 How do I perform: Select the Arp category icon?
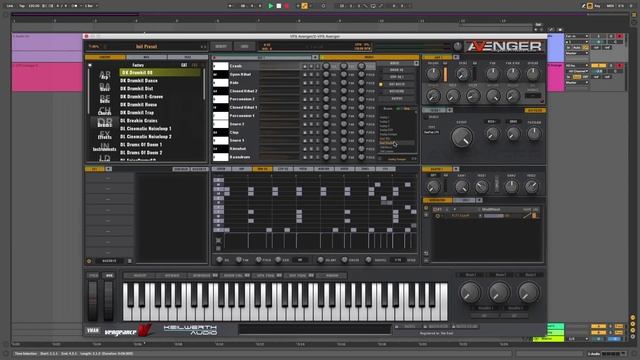(105, 75)
